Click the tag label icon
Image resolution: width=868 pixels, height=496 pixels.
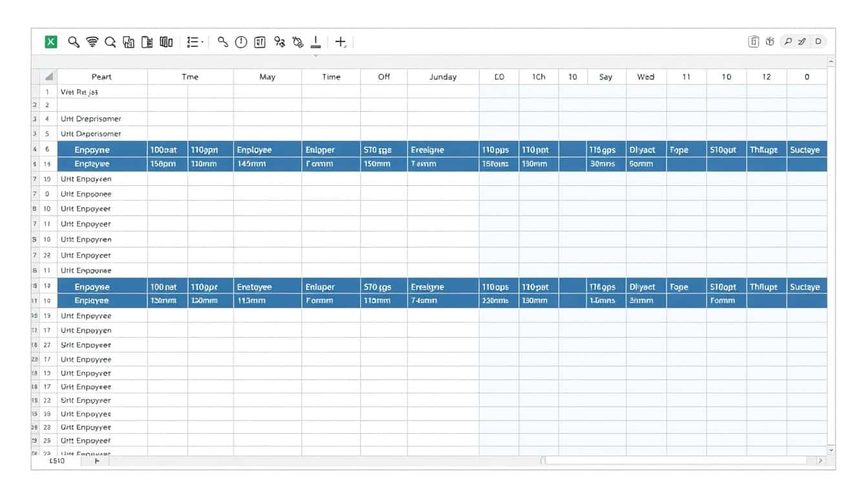point(298,42)
